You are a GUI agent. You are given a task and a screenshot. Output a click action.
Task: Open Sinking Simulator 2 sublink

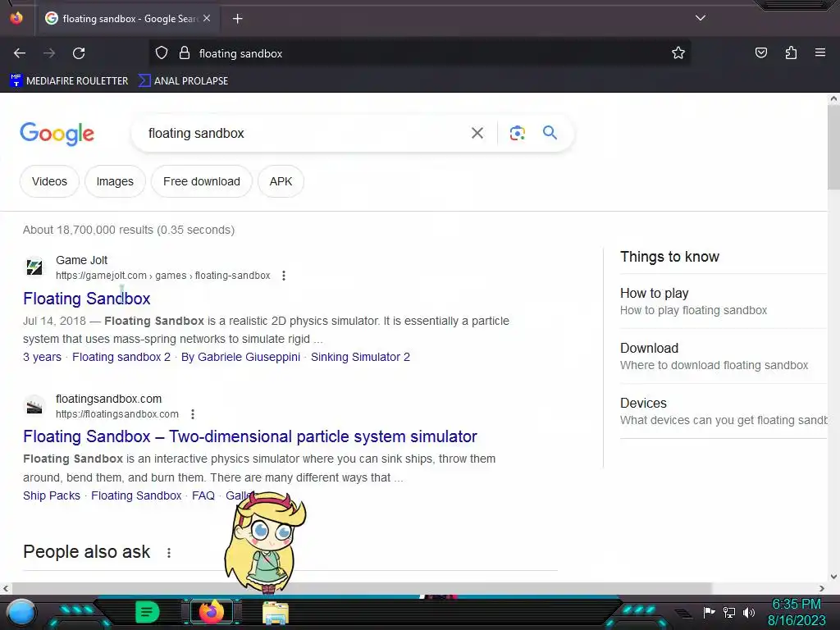point(361,357)
